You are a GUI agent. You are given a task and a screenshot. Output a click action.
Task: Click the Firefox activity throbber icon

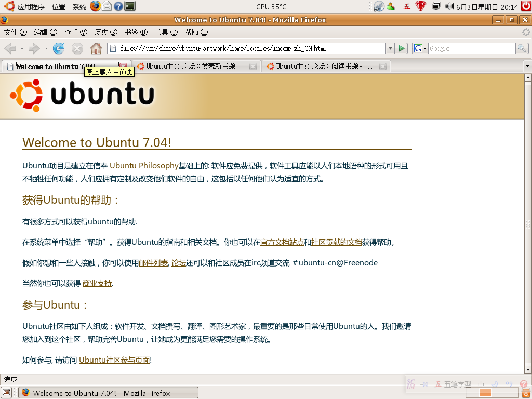tap(526, 32)
